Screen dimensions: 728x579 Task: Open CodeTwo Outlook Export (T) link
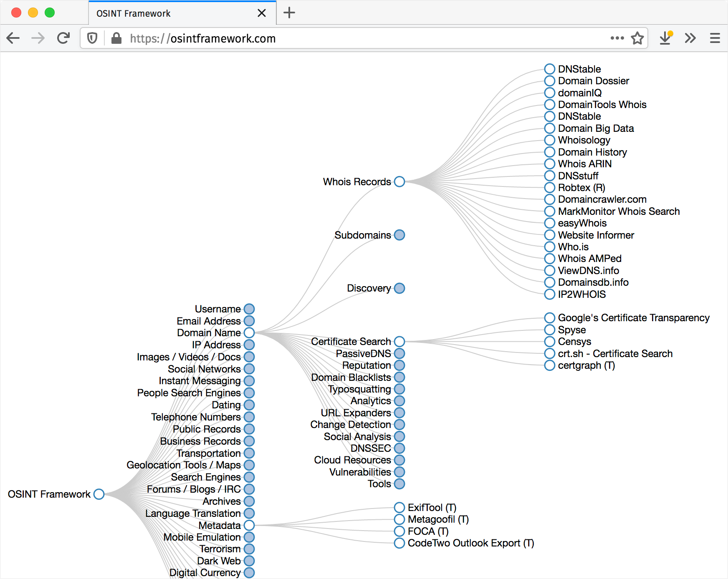tap(471, 543)
